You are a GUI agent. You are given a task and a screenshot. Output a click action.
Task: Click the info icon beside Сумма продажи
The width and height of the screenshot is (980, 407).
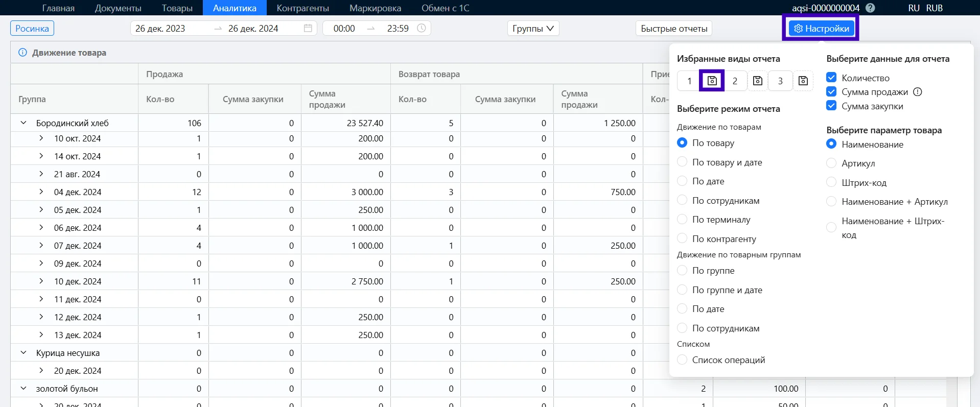click(x=918, y=92)
